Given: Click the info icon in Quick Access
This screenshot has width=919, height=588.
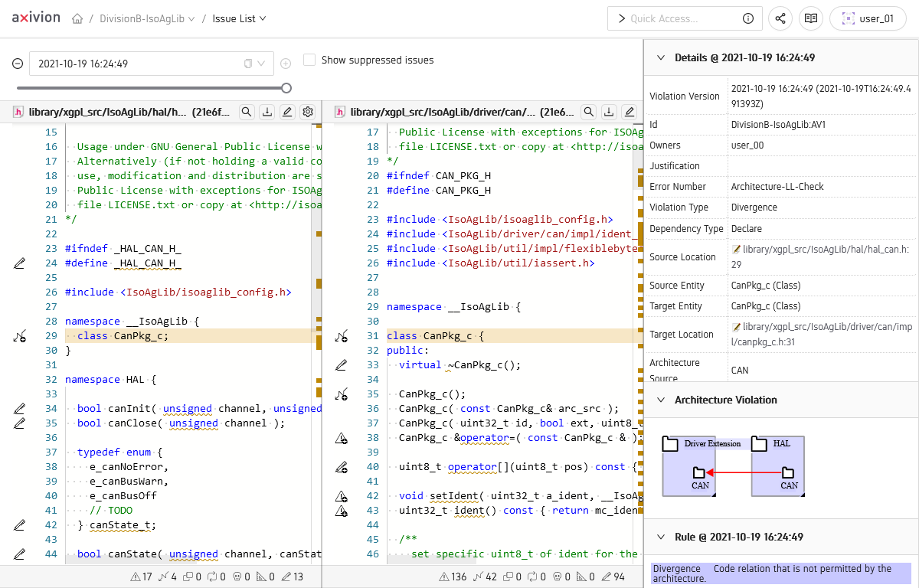Looking at the screenshot, I should tap(748, 19).
